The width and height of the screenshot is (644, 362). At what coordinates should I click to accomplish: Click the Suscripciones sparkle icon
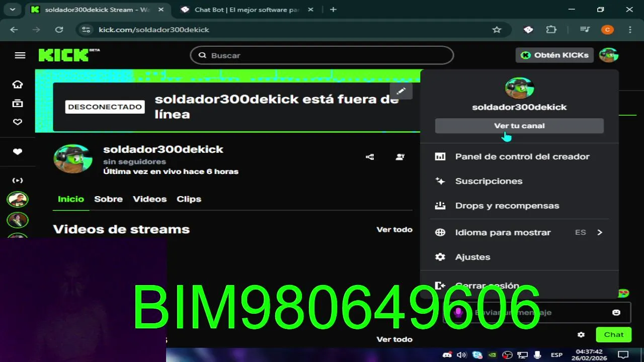pyautogui.click(x=440, y=181)
